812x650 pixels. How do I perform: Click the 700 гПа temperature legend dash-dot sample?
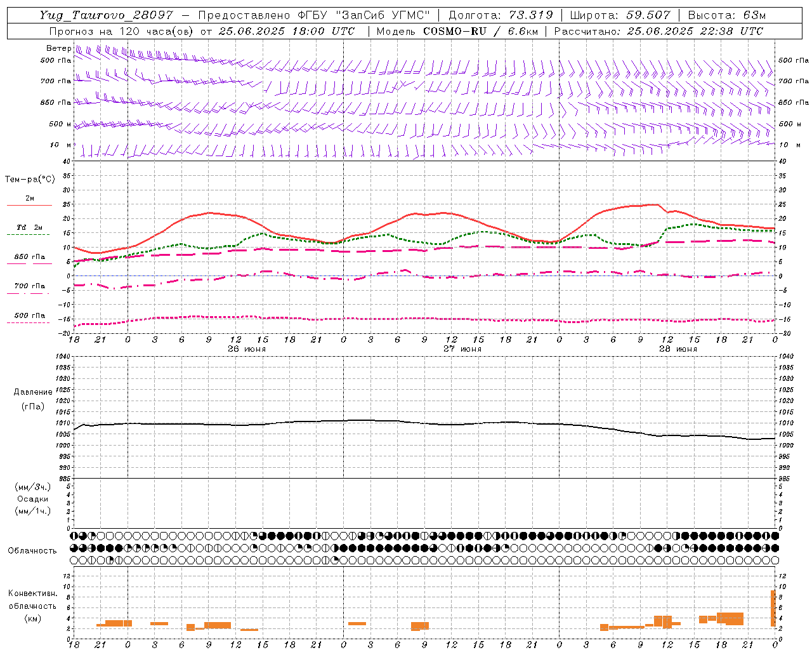point(29,293)
